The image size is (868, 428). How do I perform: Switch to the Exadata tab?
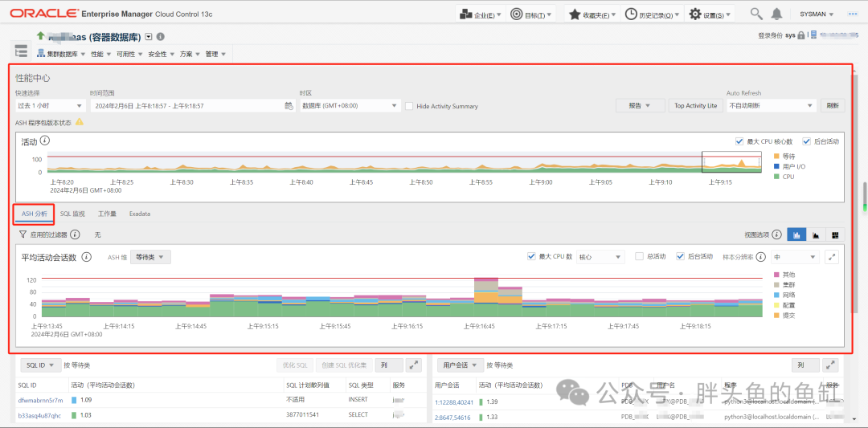140,214
